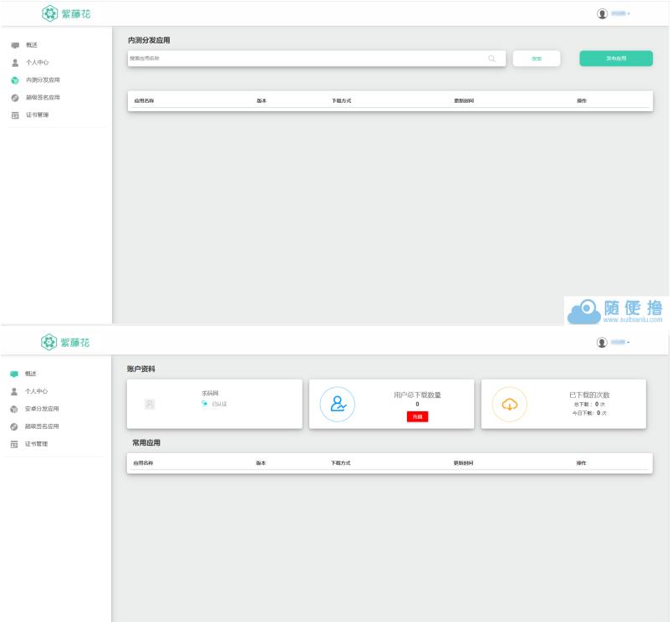The height and width of the screenshot is (622, 672).
Task: Click the 紫藤花 logo above the 账户资料 page
Action: 66,343
